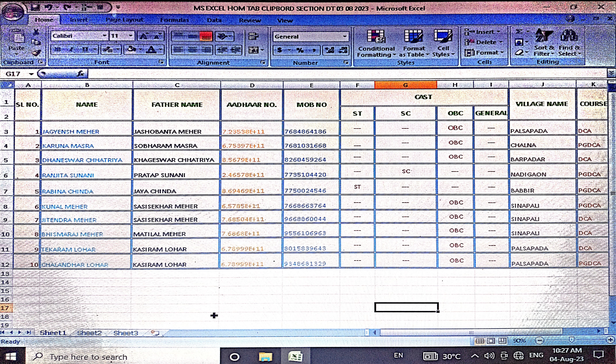616x364 pixels.
Task: Toggle bottom align button highlighted orange
Action: [x=206, y=37]
